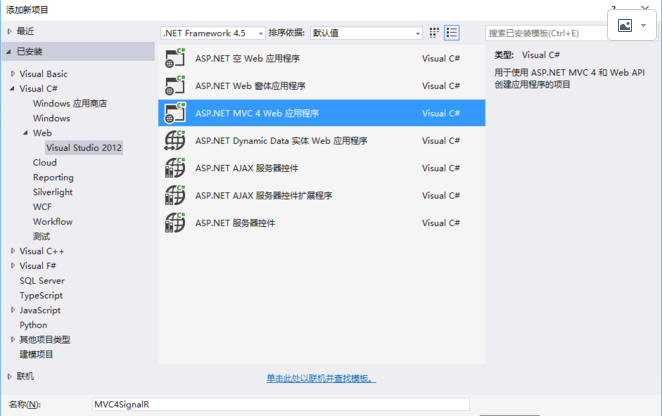The image size is (662, 416).
Task: Select the Reporting category
Action: point(53,177)
